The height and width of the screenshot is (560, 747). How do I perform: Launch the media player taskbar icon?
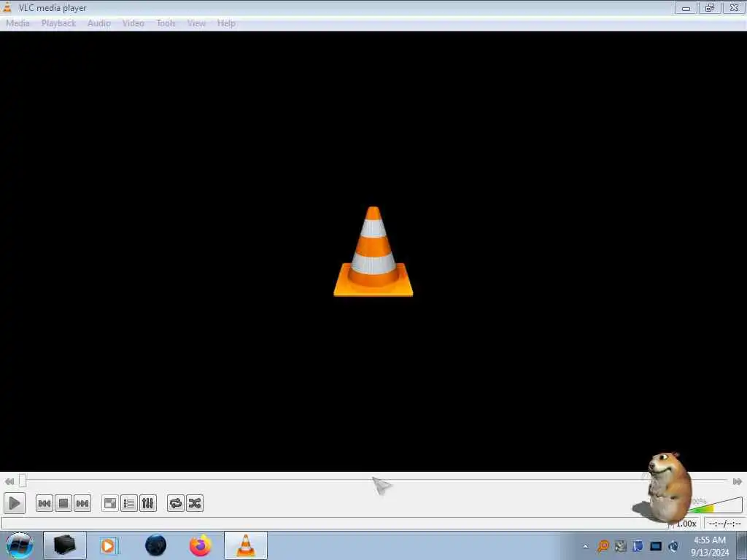(109, 545)
